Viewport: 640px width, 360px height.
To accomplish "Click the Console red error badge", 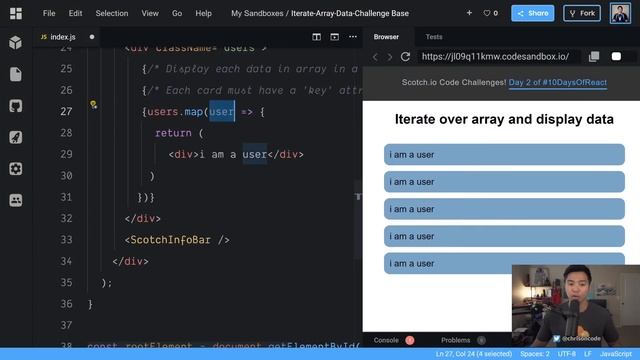I will point(410,340).
